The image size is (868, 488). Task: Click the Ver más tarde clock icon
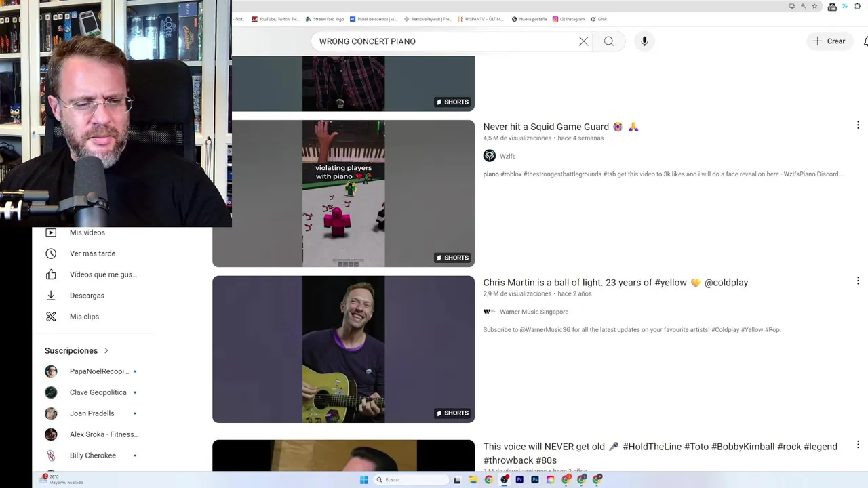pyautogui.click(x=51, y=253)
